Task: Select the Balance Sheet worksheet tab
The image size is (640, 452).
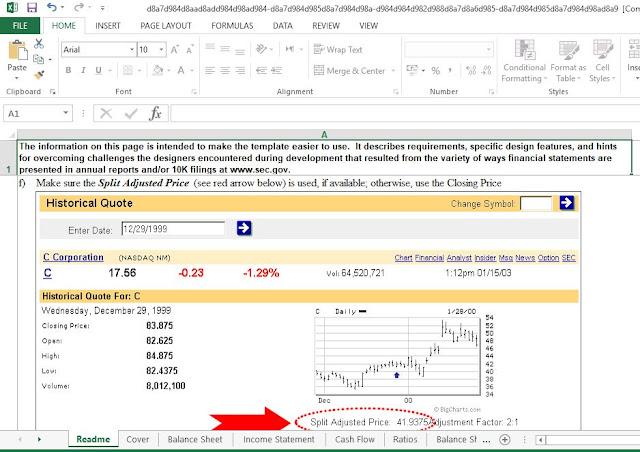Action: coord(195,439)
